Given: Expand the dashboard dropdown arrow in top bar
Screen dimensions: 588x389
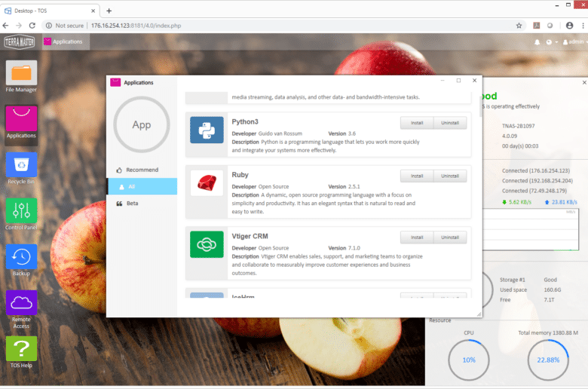Looking at the screenshot, I should tap(556, 42).
